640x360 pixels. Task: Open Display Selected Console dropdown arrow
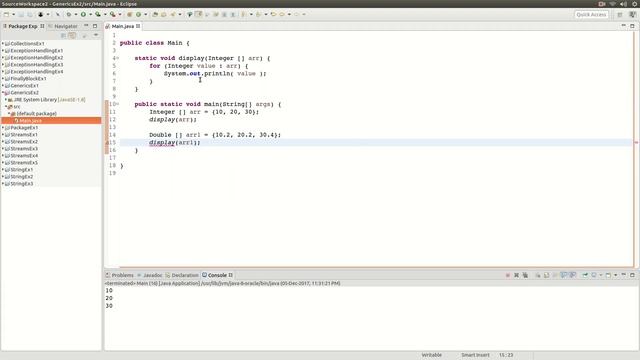600,275
